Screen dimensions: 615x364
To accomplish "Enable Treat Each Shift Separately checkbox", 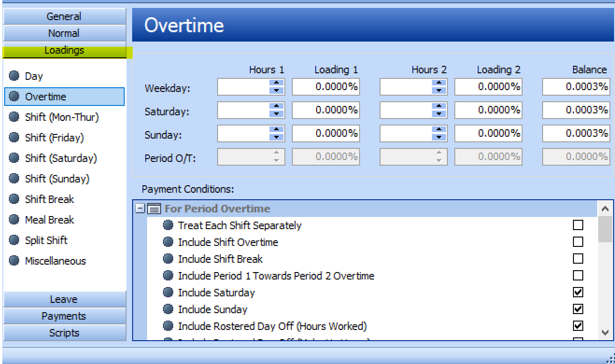I will point(578,225).
